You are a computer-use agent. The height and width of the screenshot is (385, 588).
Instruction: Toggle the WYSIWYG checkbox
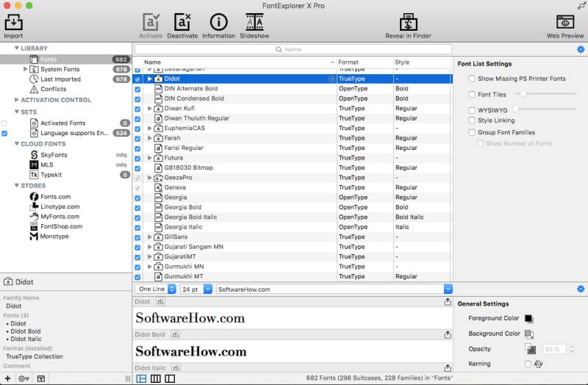coord(472,110)
